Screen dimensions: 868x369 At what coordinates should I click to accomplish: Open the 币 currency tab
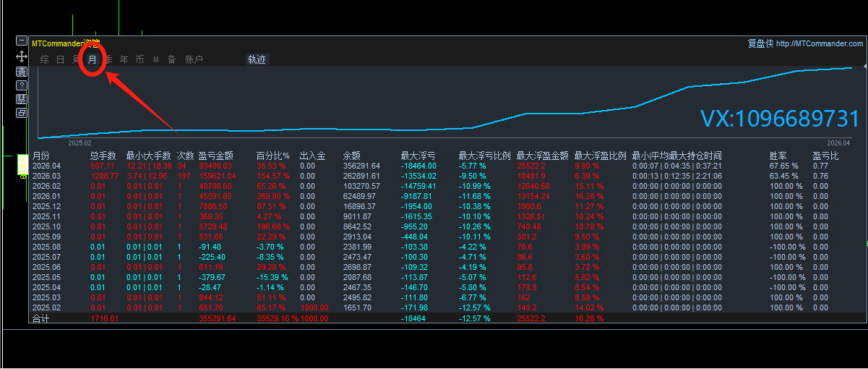coord(139,60)
